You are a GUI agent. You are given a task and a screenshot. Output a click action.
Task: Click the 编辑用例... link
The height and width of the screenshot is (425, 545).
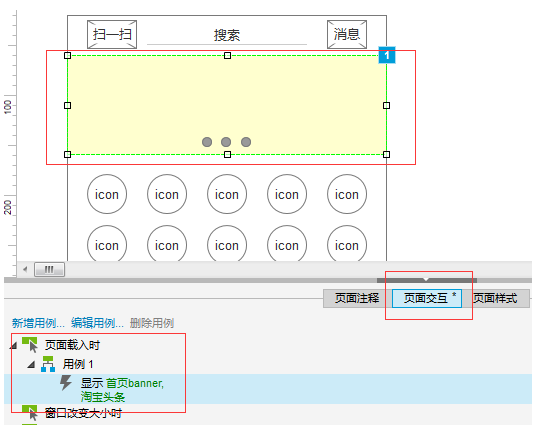click(97, 323)
